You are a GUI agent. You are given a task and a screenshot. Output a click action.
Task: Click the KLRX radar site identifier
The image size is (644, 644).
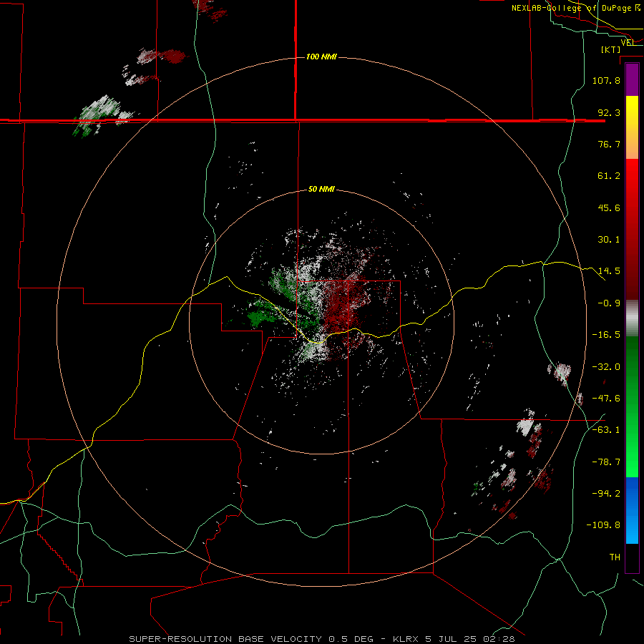[x=406, y=639]
